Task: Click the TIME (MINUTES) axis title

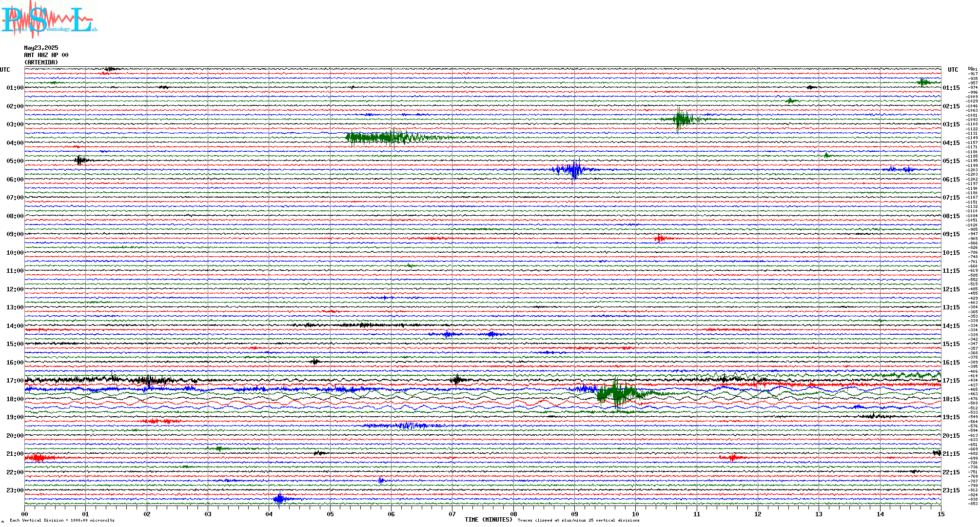Action: 489,520
